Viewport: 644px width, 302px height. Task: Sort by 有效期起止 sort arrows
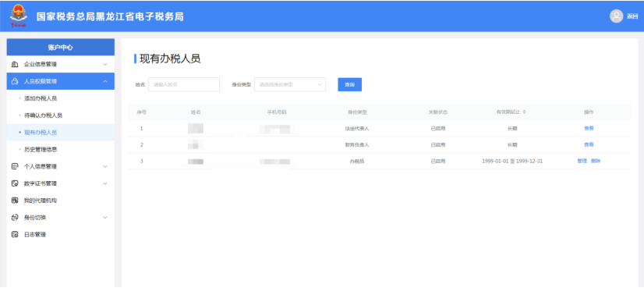(524, 112)
